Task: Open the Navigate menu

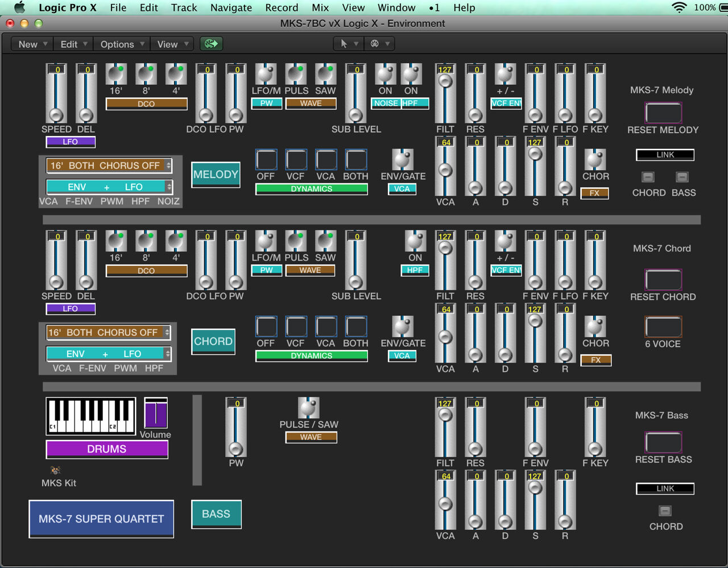Action: [231, 7]
